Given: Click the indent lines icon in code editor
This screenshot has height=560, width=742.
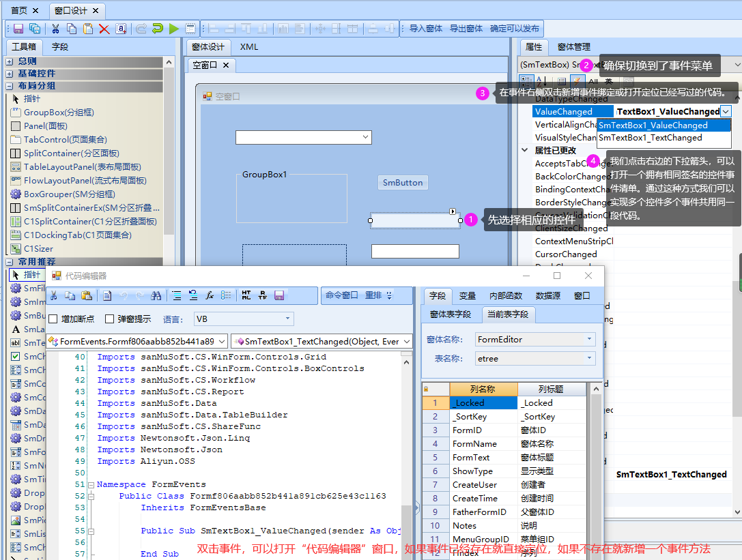Looking at the screenshot, I should tap(177, 295).
